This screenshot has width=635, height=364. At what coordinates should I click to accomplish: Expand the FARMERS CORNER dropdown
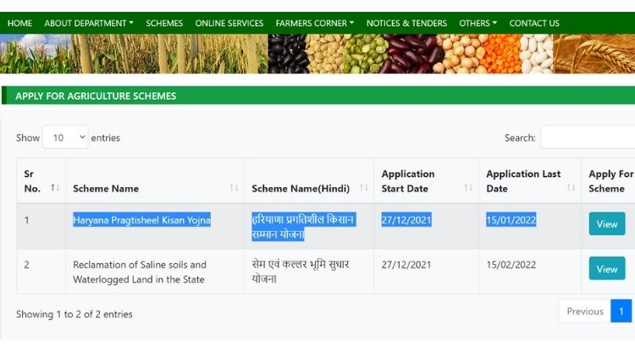[x=315, y=24]
